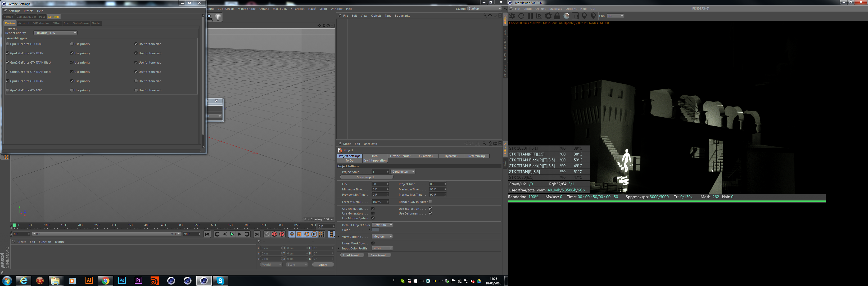Open the Octane Render attributes tab

tap(400, 156)
